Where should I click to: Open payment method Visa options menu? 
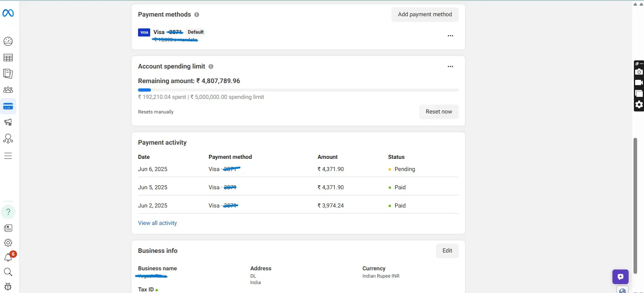tap(450, 36)
